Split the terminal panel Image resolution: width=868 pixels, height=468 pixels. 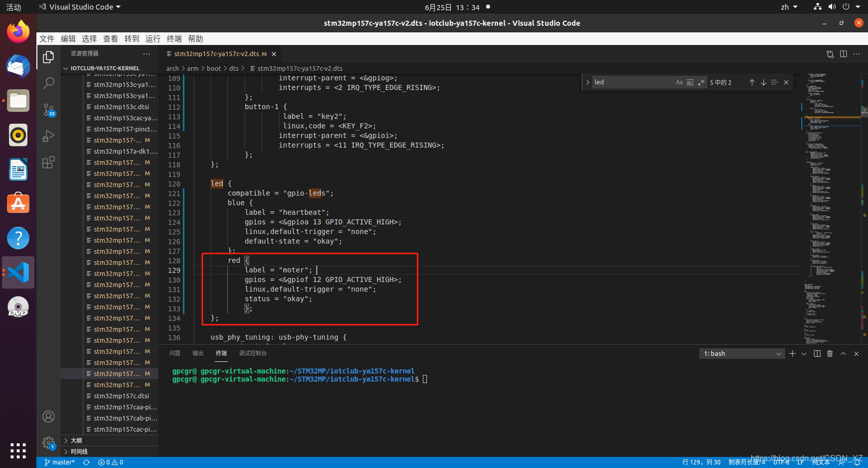[817, 354]
